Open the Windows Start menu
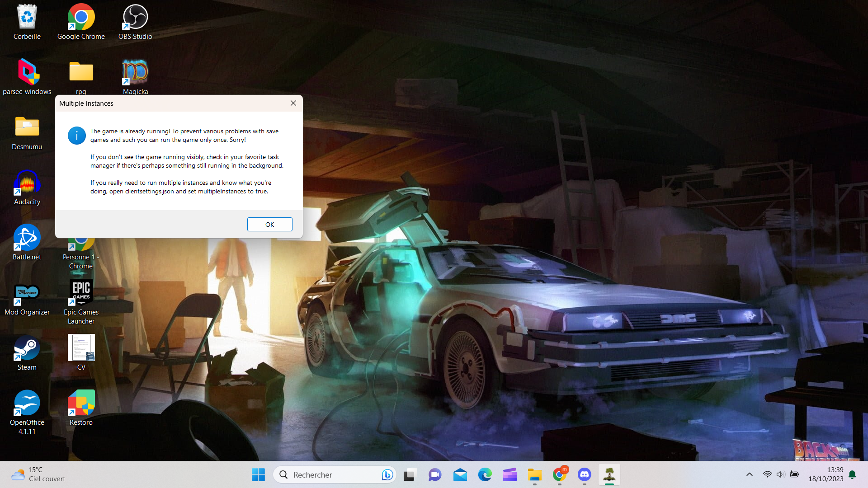The height and width of the screenshot is (488, 868). coord(258,475)
